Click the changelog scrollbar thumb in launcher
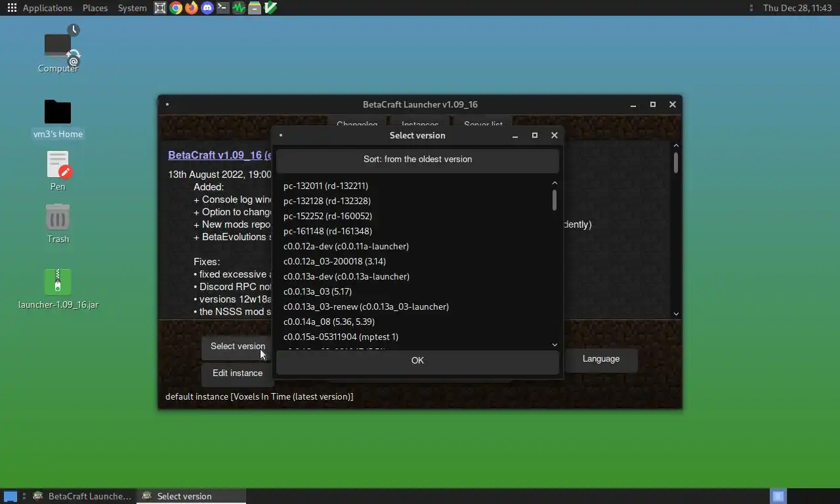The height and width of the screenshot is (504, 840). click(x=676, y=163)
